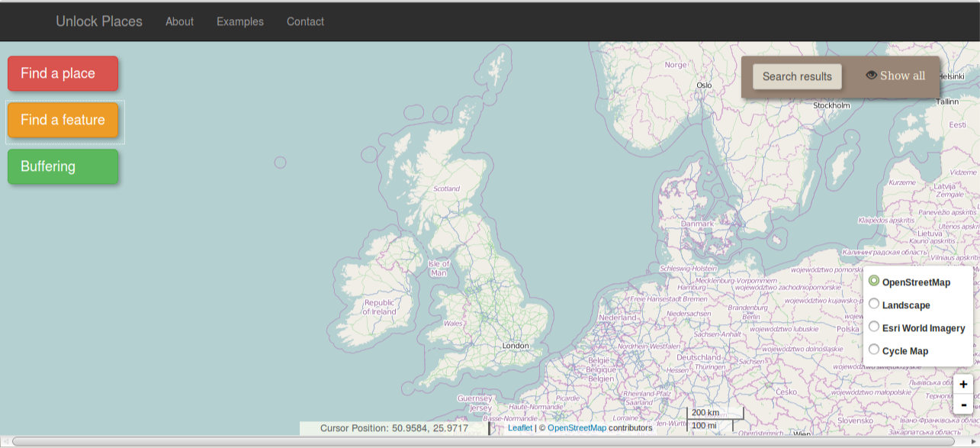Open the OpenStreetMap contributors link
Image resolution: width=980 pixels, height=448 pixels.
[x=577, y=428]
